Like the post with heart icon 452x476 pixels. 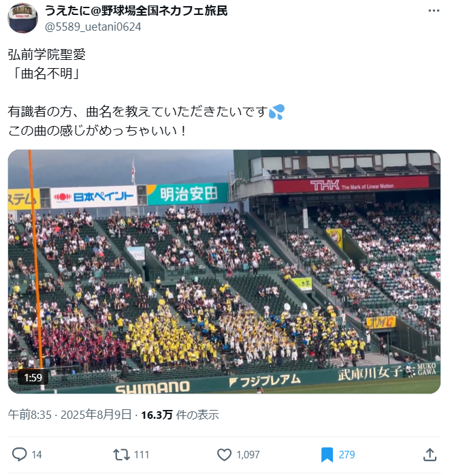pos(225,454)
